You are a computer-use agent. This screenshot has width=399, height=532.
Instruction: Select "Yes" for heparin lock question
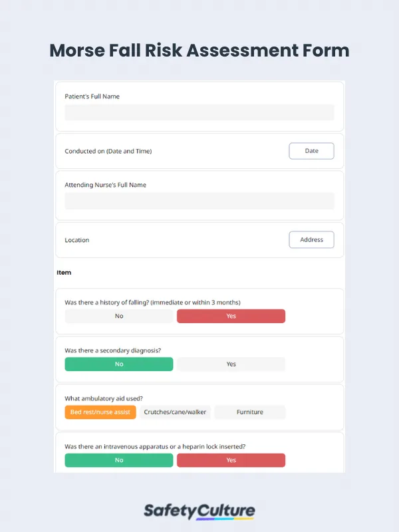click(231, 460)
